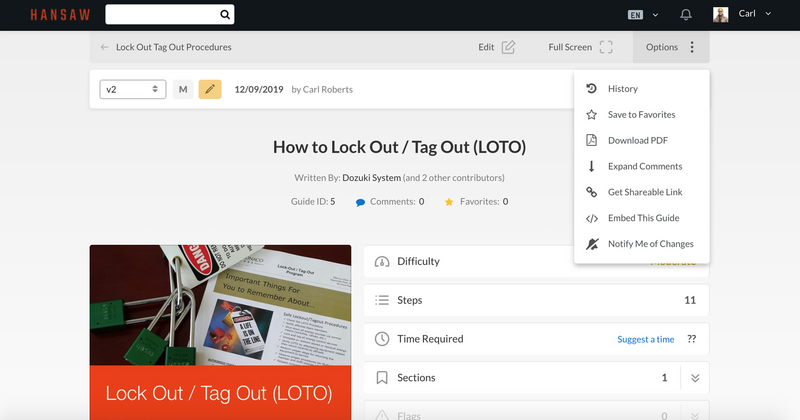Open the notifications bell
800x420 pixels.
point(686,15)
